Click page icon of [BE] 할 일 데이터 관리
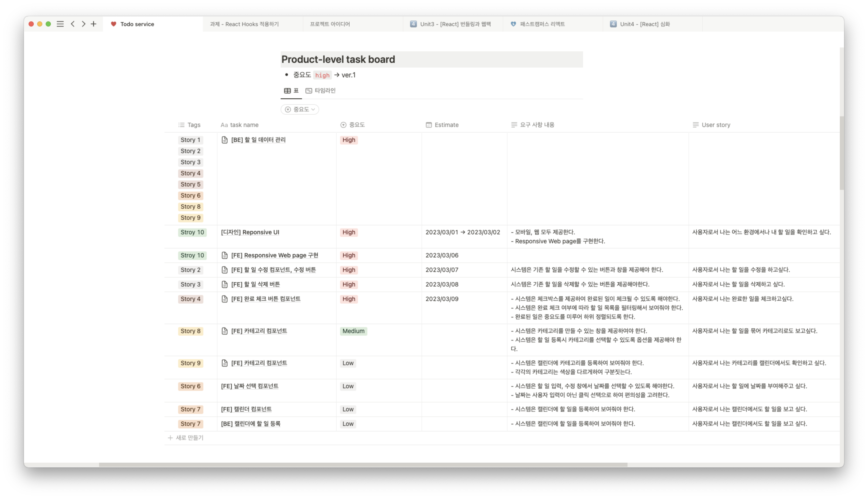 tap(224, 140)
